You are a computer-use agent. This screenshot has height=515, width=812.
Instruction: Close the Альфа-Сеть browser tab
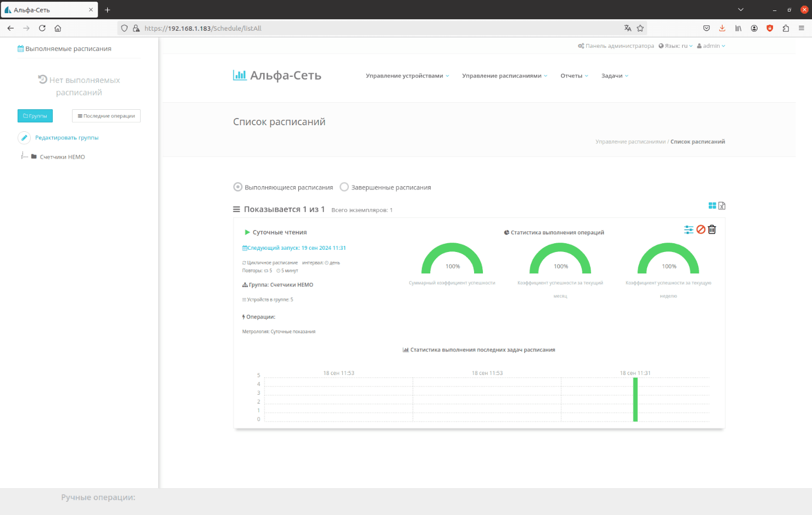[91, 10]
